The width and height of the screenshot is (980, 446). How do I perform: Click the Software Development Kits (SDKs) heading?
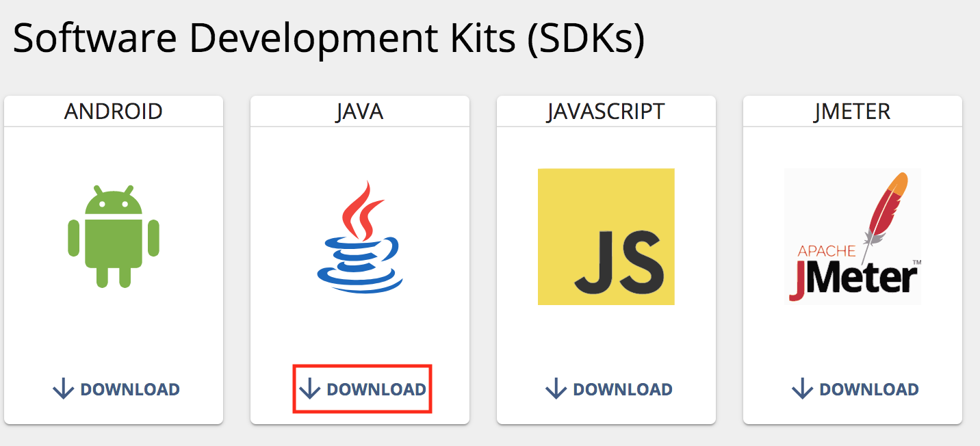329,40
